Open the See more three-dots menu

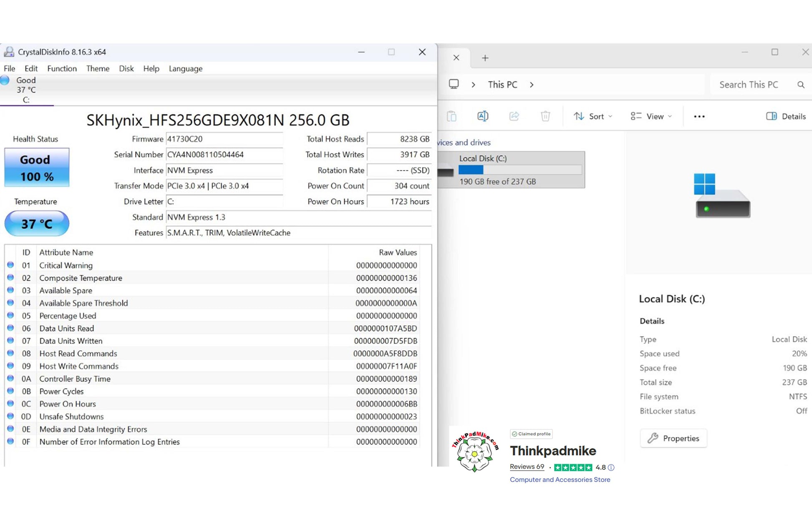pos(699,117)
